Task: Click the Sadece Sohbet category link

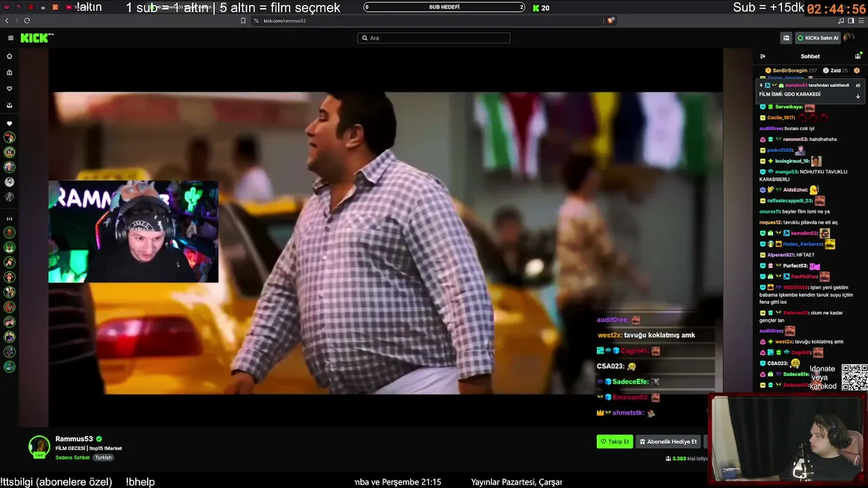Action: [73, 457]
